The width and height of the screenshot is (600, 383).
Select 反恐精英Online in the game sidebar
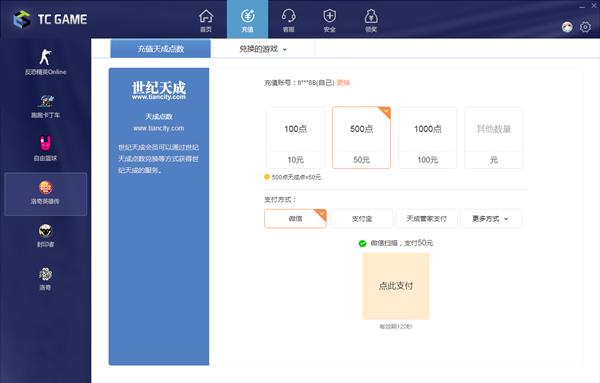tap(46, 62)
